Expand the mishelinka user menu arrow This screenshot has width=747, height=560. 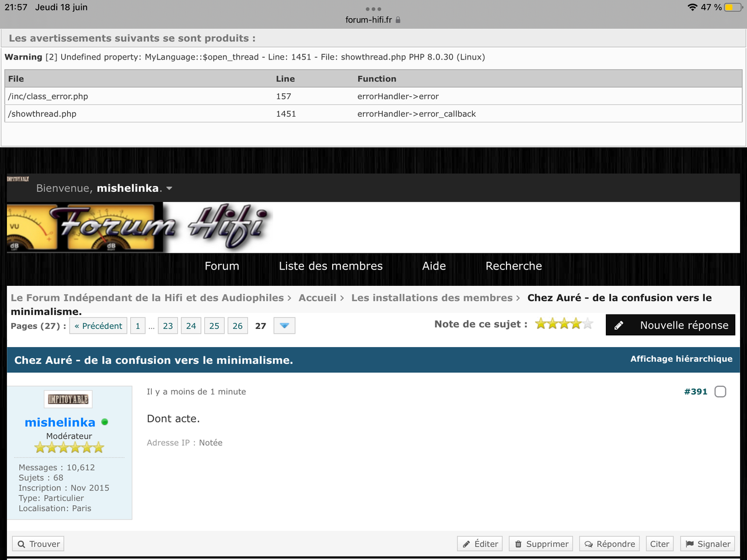[169, 188]
